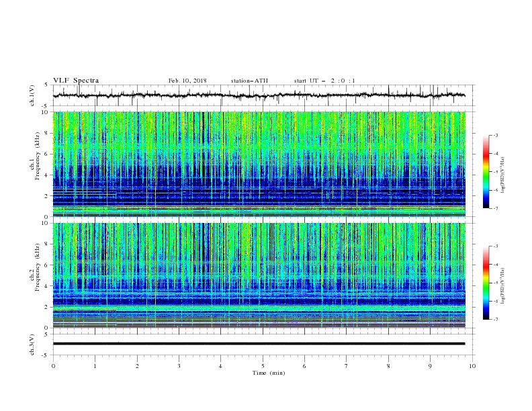532x411 pixels.
Task: Click the time axis tick label "7"
Action: pos(347,366)
